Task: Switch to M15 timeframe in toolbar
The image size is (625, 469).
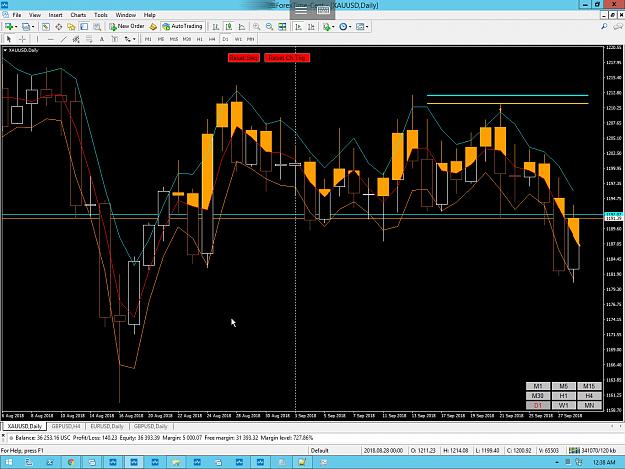Action: [x=174, y=39]
